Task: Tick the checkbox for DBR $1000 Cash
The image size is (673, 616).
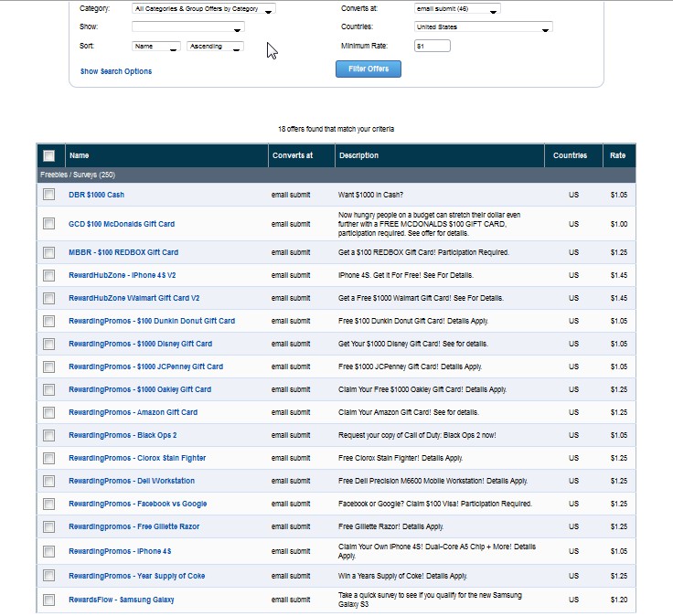Action: (x=49, y=195)
